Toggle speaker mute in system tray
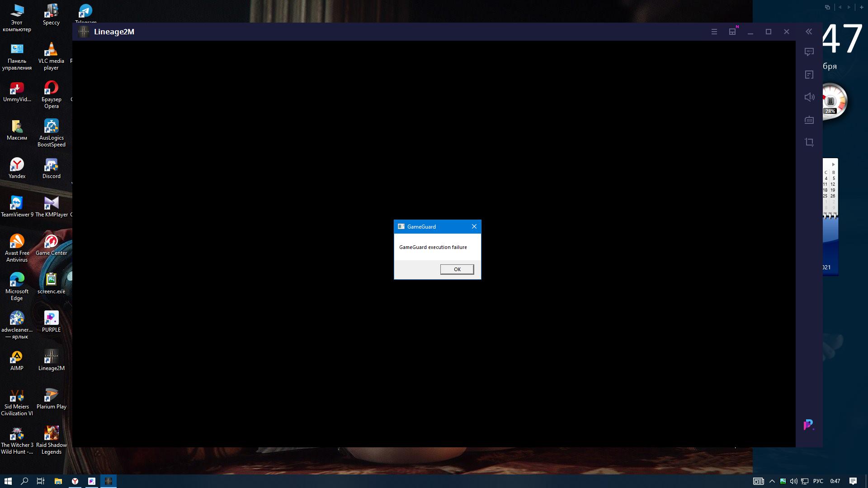 tap(795, 481)
